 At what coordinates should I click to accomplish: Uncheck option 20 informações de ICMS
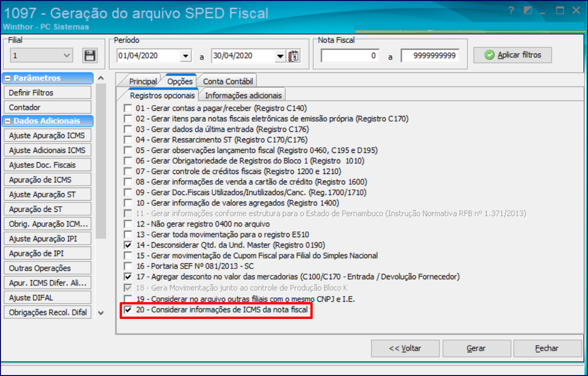(128, 310)
